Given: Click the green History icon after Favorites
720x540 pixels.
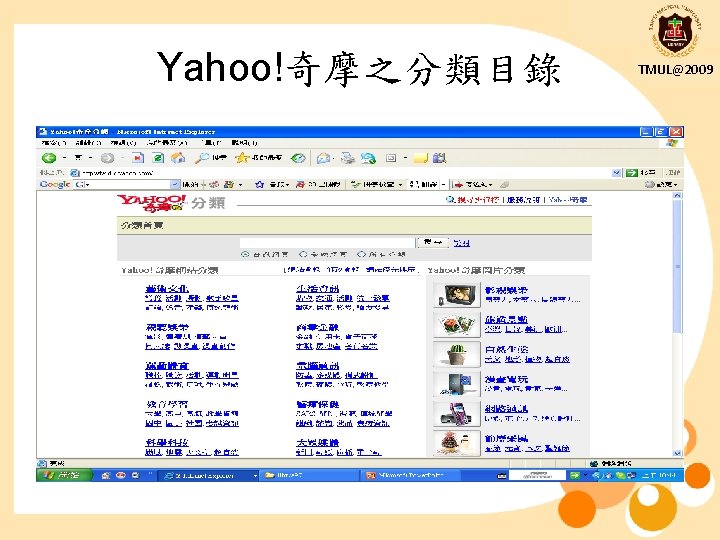Looking at the screenshot, I should 298,158.
